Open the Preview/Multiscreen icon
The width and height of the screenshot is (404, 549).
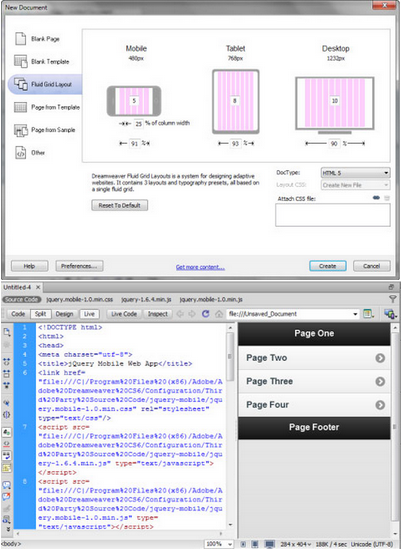(x=390, y=314)
